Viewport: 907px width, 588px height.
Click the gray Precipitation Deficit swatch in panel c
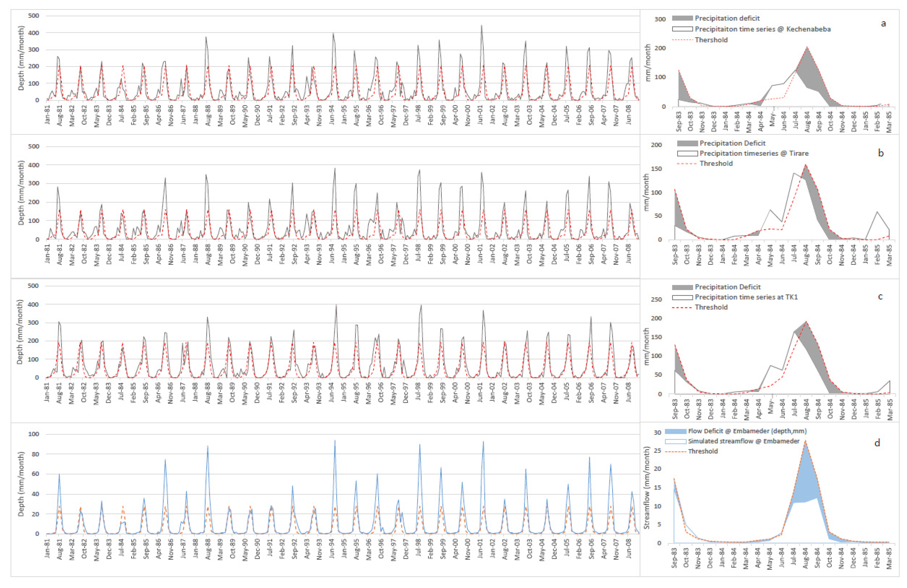pyautogui.click(x=682, y=287)
